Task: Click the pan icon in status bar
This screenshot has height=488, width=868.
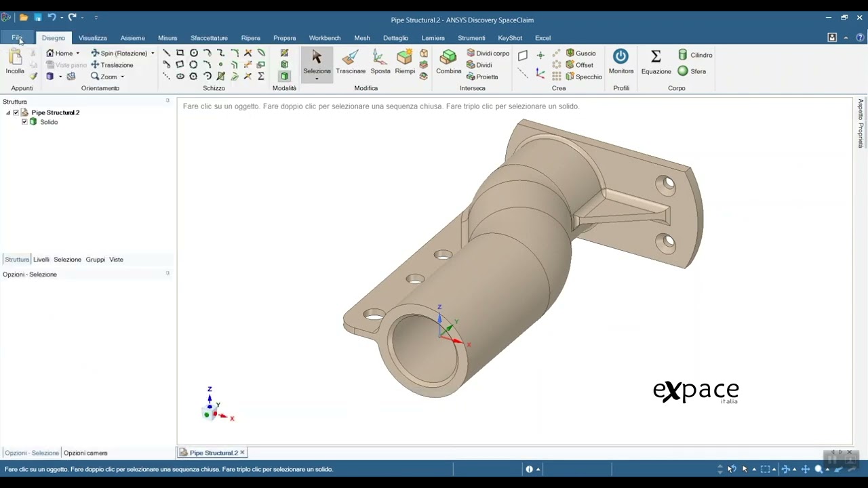Action: tap(806, 469)
